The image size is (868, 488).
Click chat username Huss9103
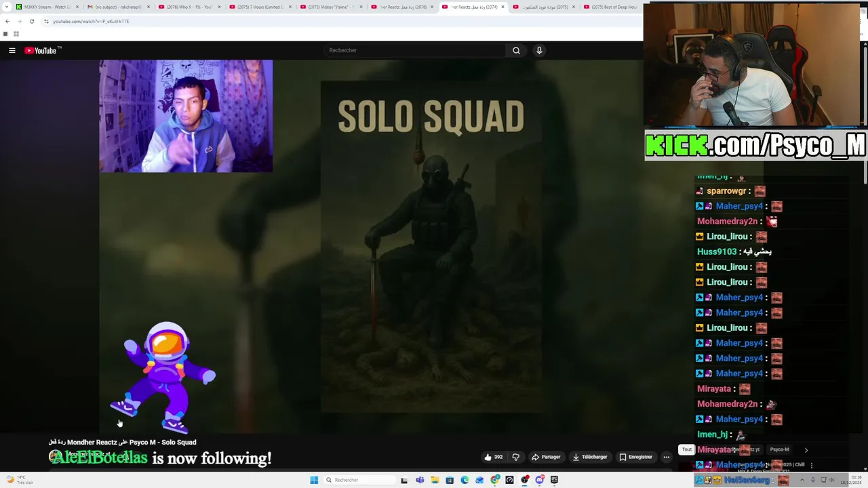[x=717, y=251]
